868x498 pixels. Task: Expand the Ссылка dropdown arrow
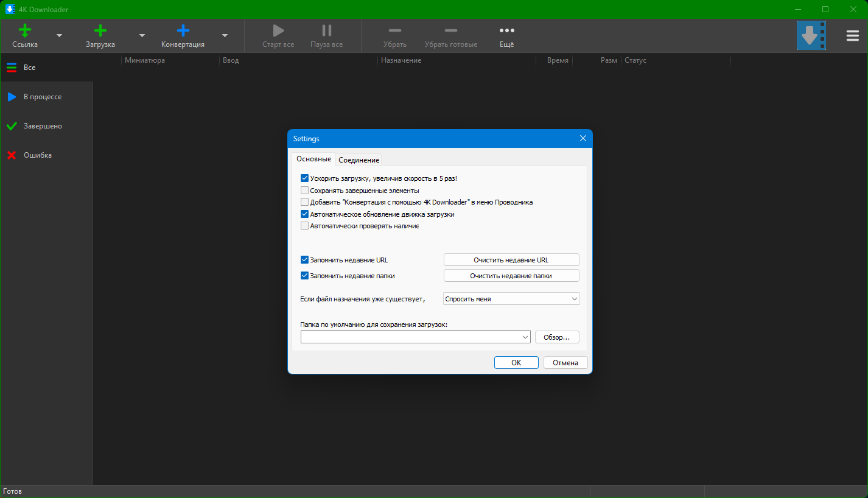pyautogui.click(x=59, y=36)
